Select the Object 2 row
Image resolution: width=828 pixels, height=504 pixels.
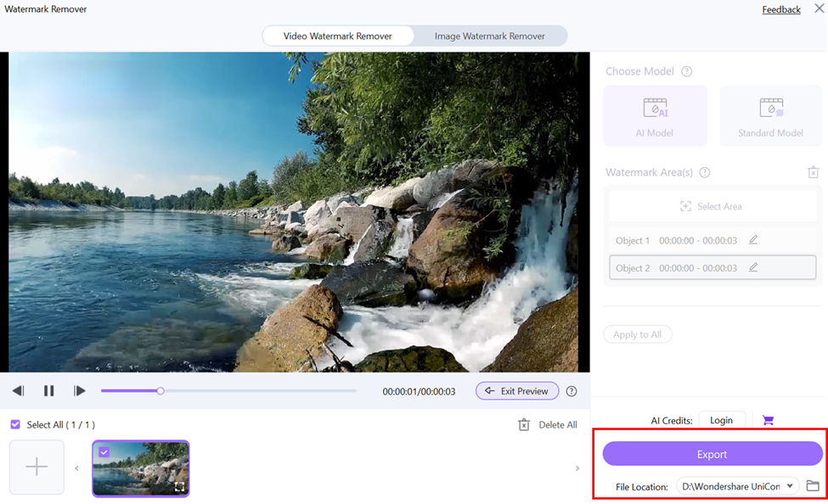click(713, 267)
